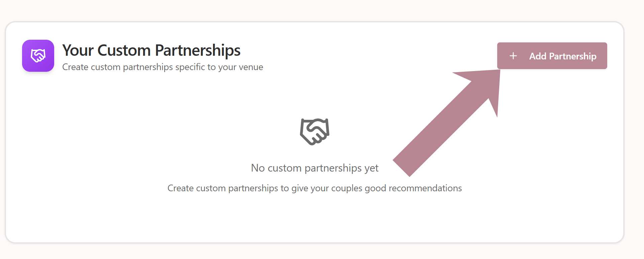
Task: Click the page background above the card
Action: [x=301, y=10]
